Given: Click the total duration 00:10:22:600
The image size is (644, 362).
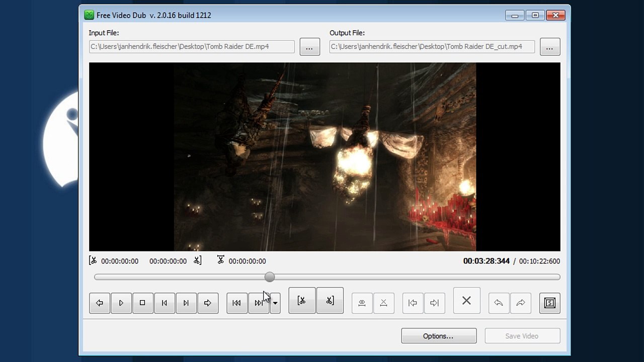Looking at the screenshot, I should click(x=539, y=261).
